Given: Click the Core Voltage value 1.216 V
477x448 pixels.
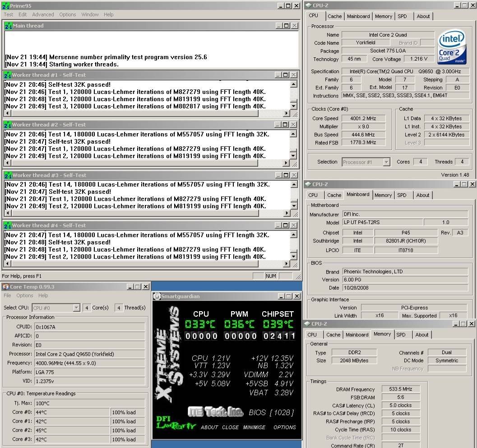Looking at the screenshot, I should tap(419, 59).
